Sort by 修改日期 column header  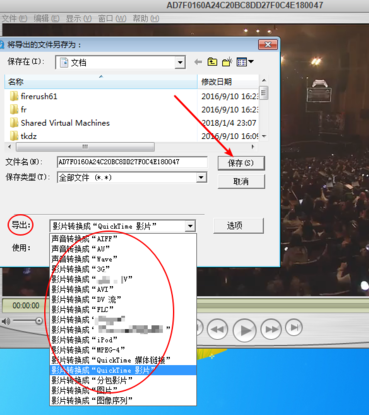(x=228, y=81)
